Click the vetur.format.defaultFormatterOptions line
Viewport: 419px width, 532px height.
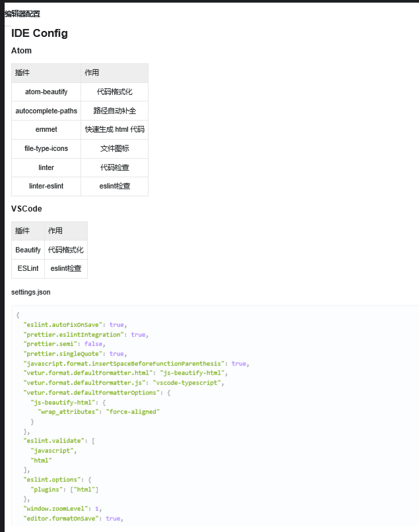click(97, 393)
